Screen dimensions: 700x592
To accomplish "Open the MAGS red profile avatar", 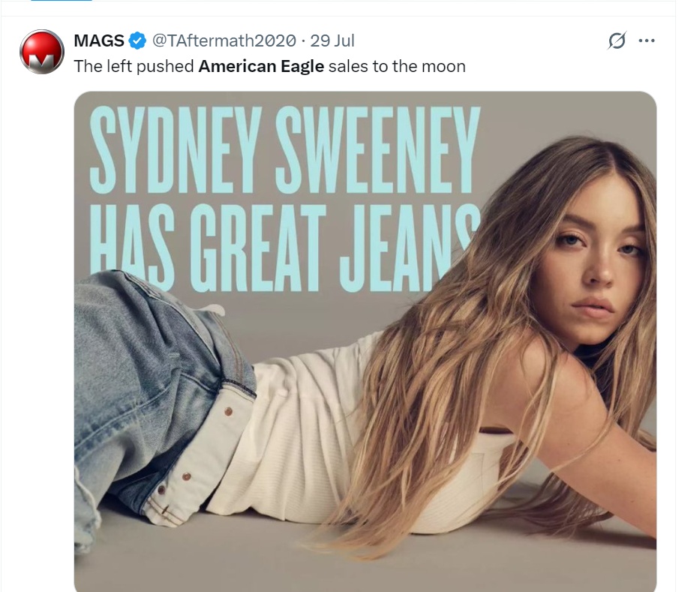I will 41,52.
